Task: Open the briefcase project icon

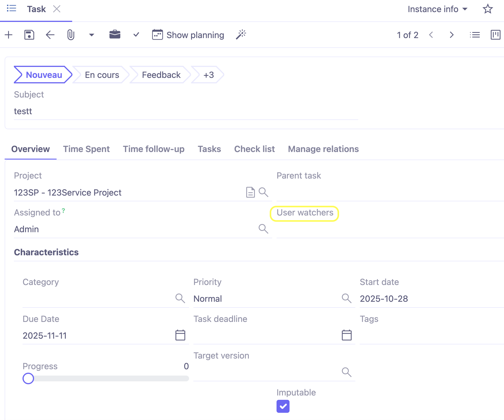Action: coord(115,35)
